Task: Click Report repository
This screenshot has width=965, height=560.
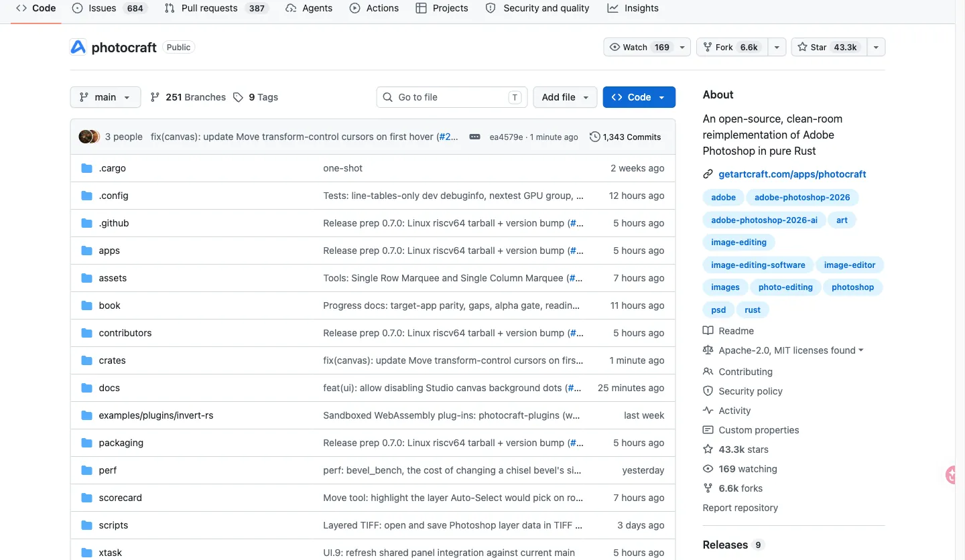Action: (x=741, y=508)
